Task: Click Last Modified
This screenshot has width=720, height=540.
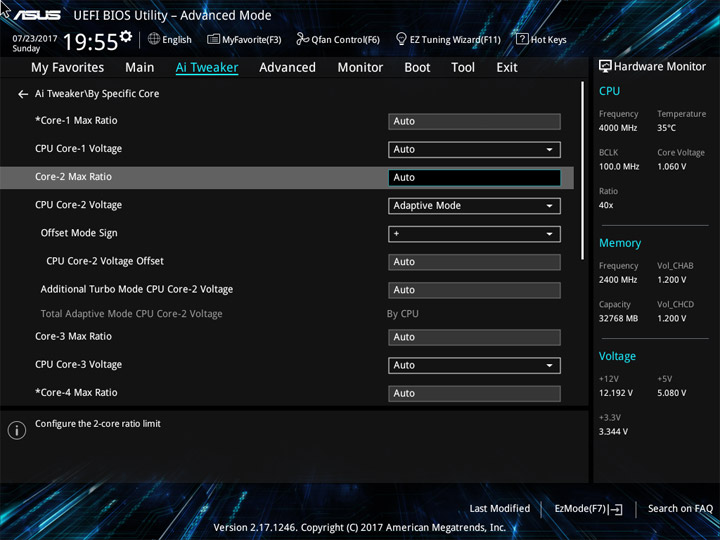Action: 500,509
